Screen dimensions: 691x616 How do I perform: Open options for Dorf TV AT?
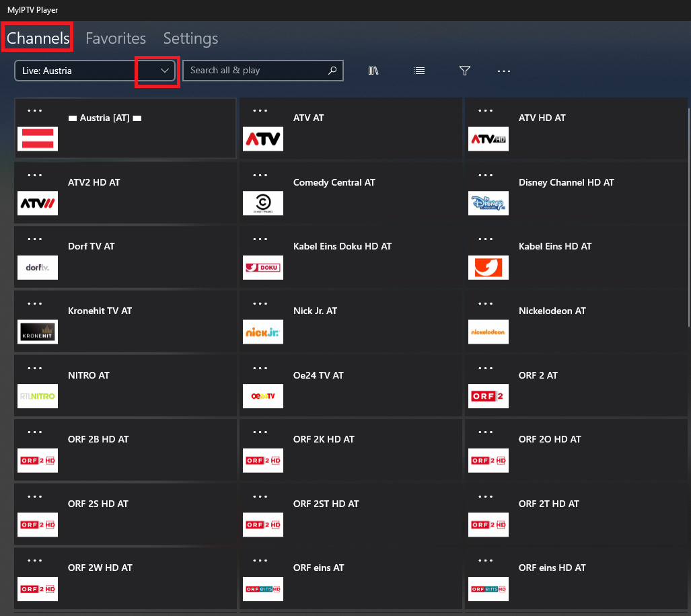pyautogui.click(x=35, y=239)
